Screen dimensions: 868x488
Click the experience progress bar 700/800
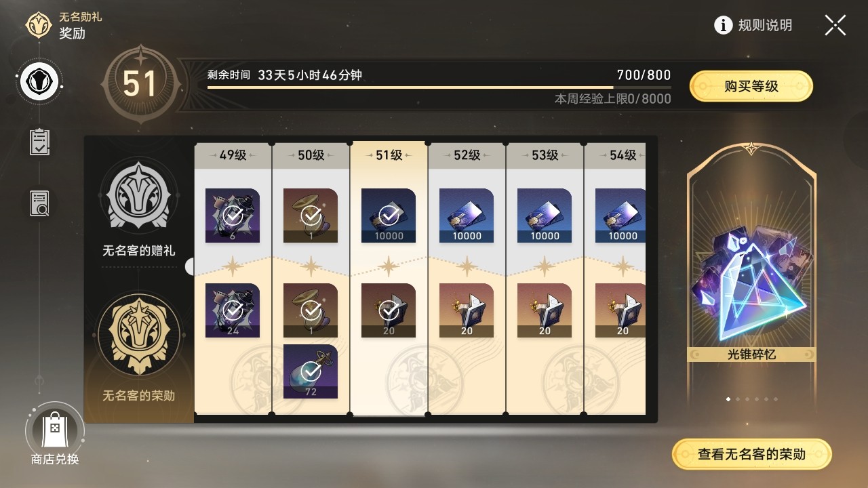(x=439, y=87)
